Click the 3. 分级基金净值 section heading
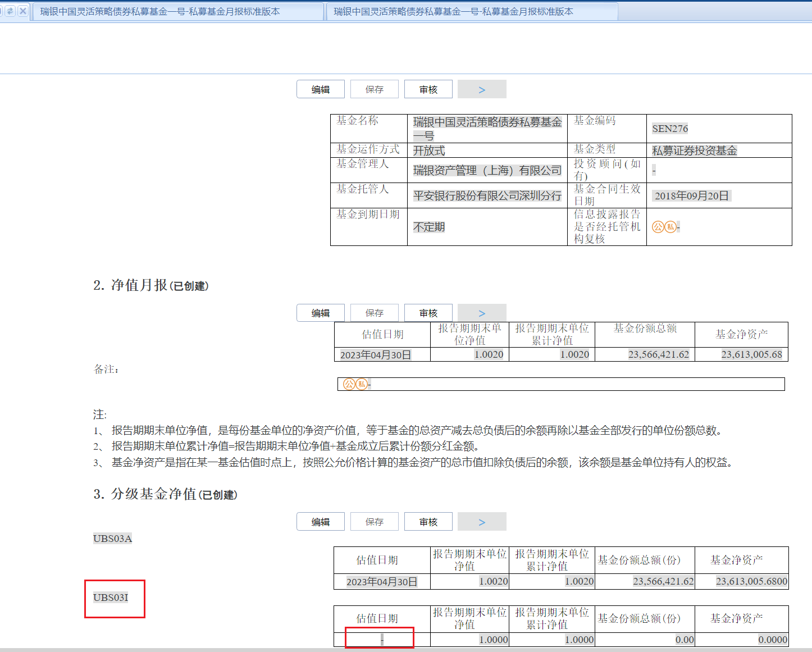812x652 pixels. (x=165, y=494)
